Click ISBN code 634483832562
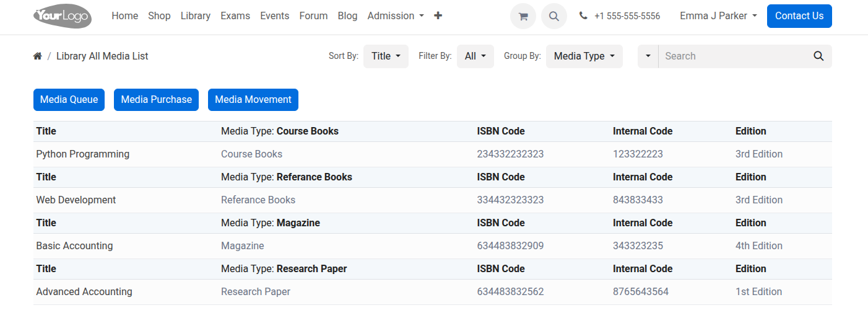The height and width of the screenshot is (336, 868). (511, 292)
